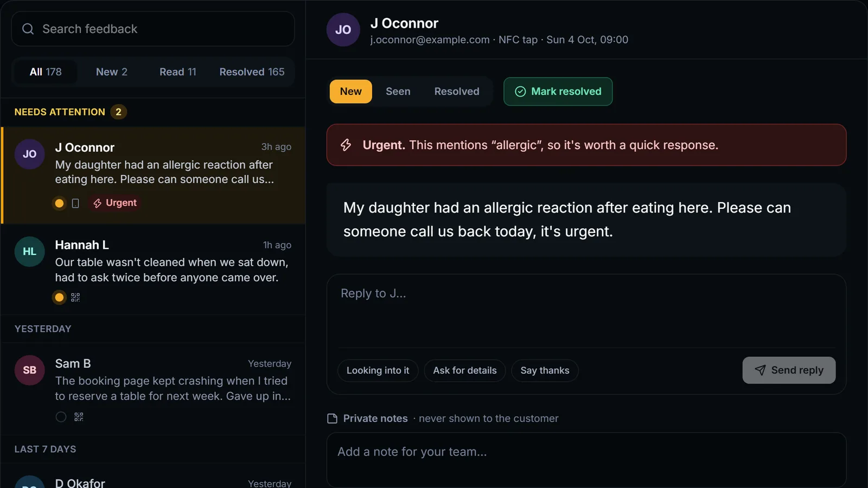Click the orange status dot on Hannah L's item
The height and width of the screenshot is (488, 868).
click(59, 297)
